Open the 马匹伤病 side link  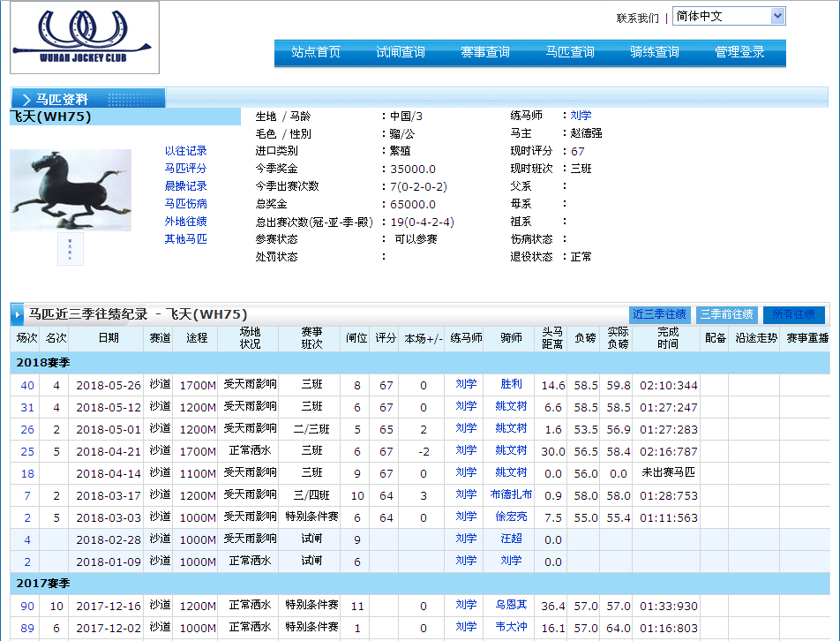185,204
